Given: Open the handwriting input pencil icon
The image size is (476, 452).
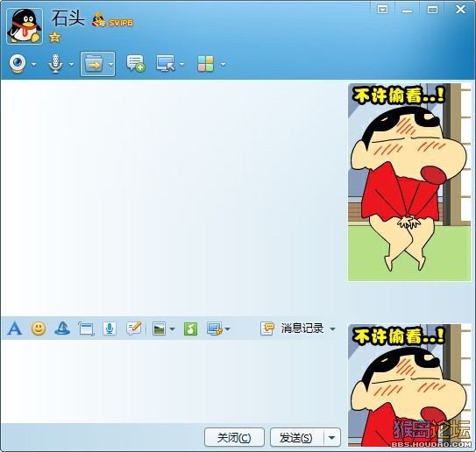Looking at the screenshot, I should point(133,328).
